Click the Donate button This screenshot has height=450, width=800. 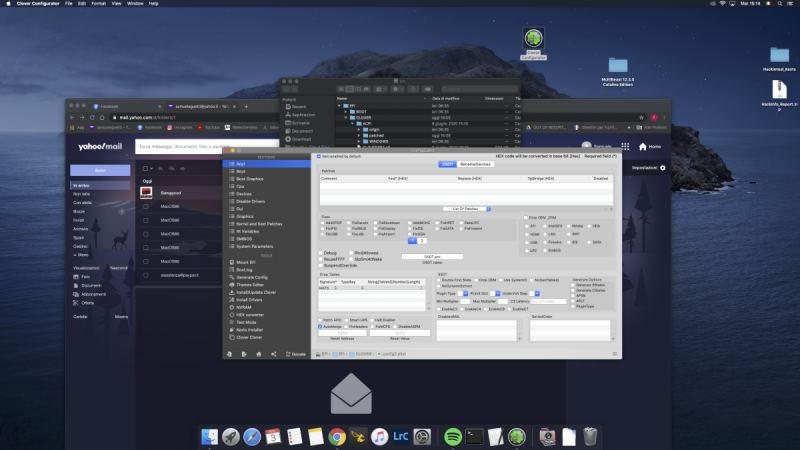pos(297,354)
